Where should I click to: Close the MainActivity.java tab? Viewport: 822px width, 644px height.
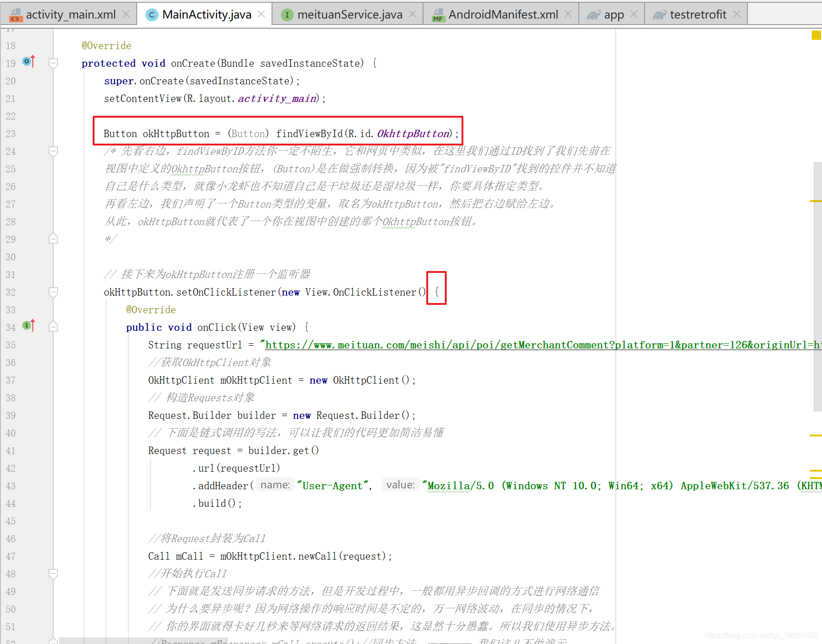point(261,14)
